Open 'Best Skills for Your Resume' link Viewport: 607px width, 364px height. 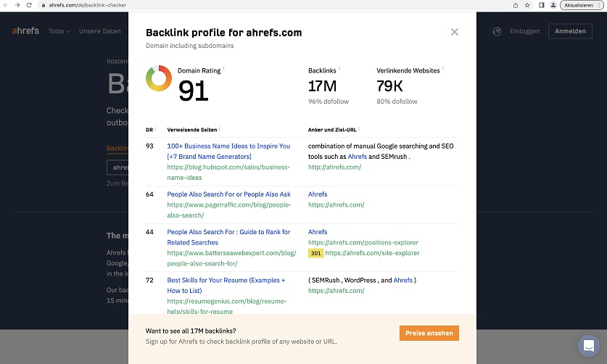pyautogui.click(x=226, y=285)
